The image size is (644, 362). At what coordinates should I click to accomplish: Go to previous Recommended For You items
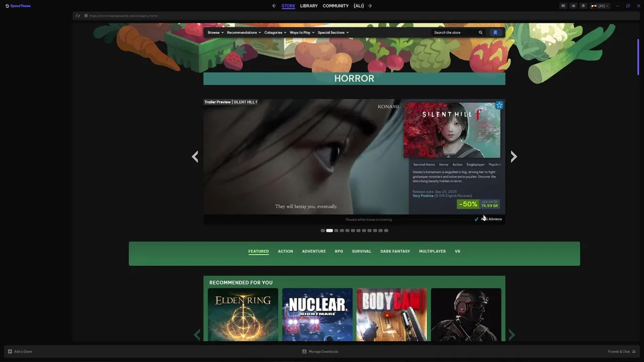(x=197, y=334)
